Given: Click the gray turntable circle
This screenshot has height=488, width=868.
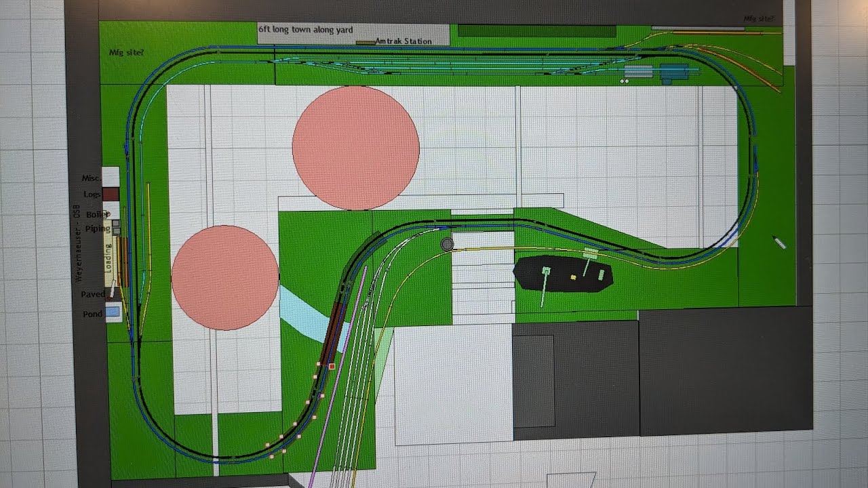Looking at the screenshot, I should pos(447,244).
